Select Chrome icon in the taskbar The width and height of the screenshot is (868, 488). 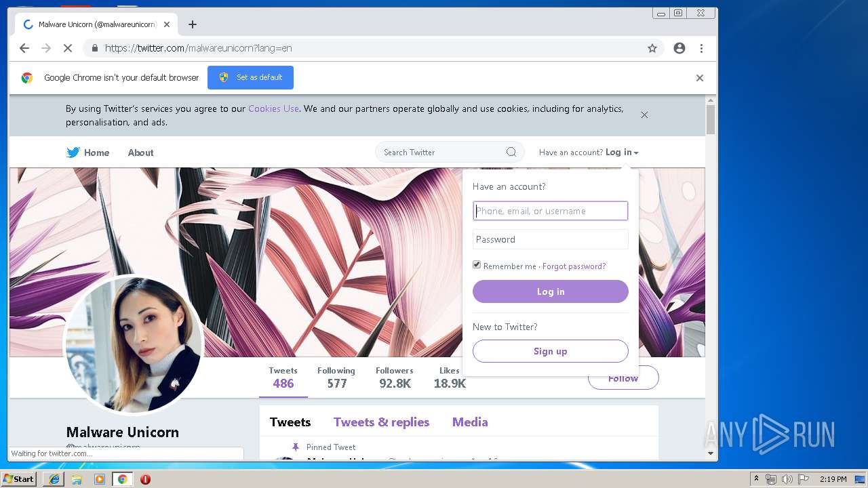122,479
